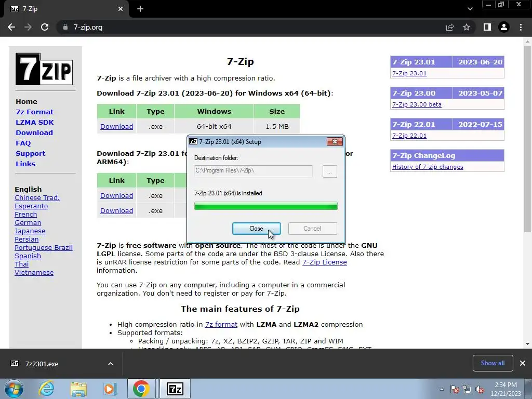
Task: Click Show all downloads
Action: point(493,363)
